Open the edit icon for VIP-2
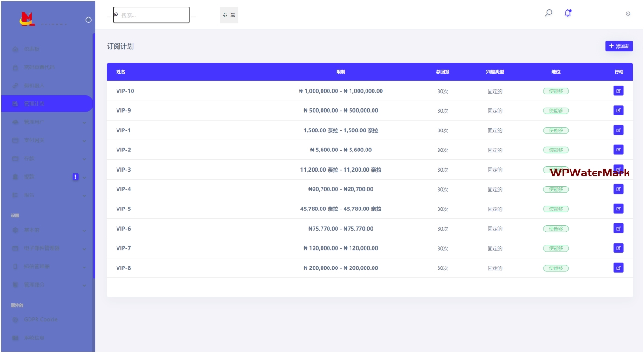 618,150
